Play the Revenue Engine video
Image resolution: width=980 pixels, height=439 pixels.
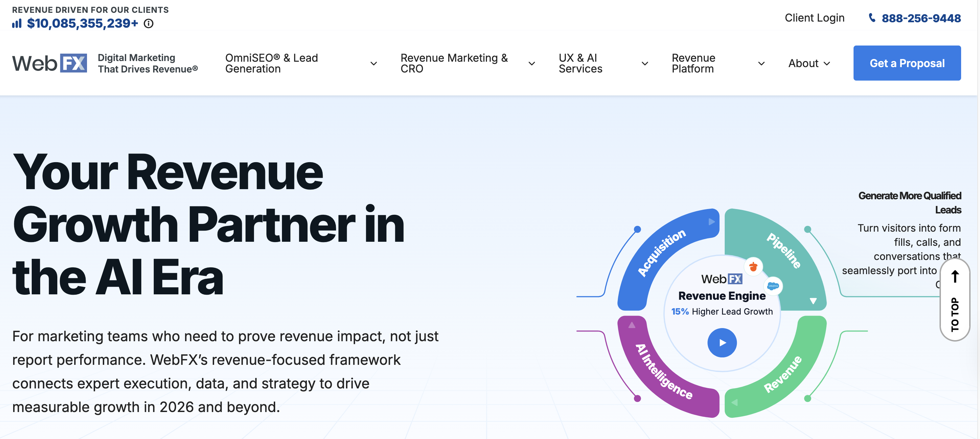(x=722, y=342)
